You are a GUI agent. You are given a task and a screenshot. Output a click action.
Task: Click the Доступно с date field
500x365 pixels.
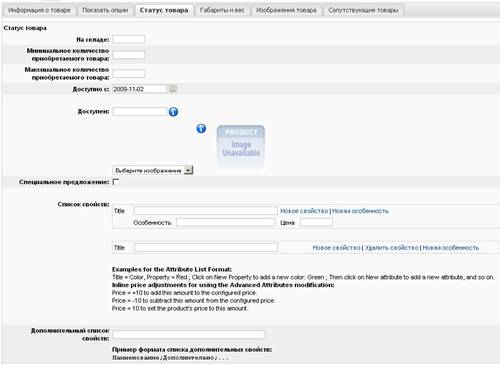[x=140, y=89]
